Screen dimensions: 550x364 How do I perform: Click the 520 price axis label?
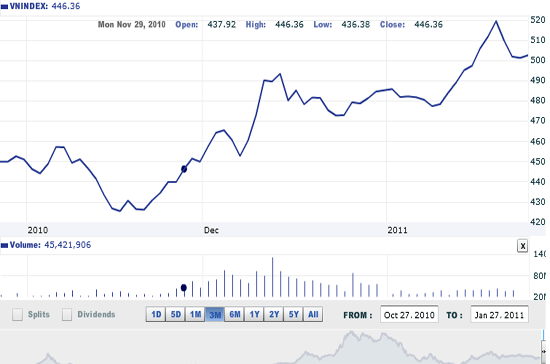point(538,20)
